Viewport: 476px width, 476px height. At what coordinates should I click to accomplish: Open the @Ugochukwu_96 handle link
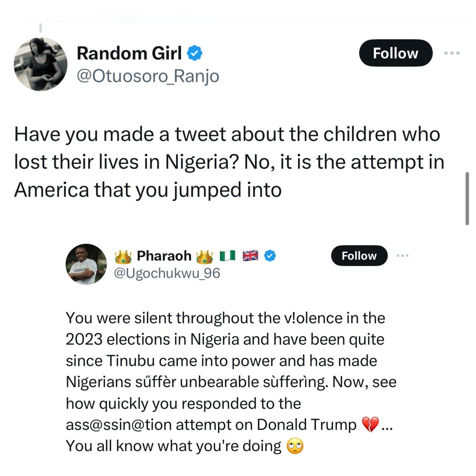[x=167, y=273]
